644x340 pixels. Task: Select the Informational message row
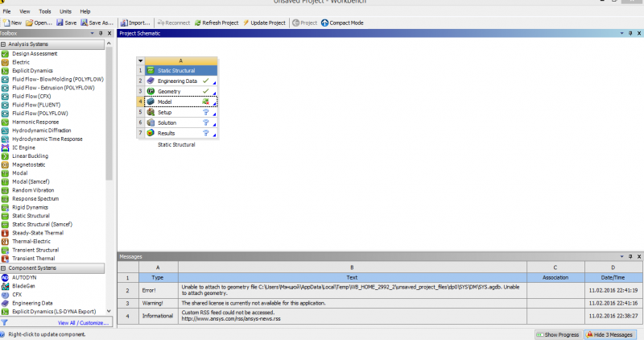[x=380, y=316]
